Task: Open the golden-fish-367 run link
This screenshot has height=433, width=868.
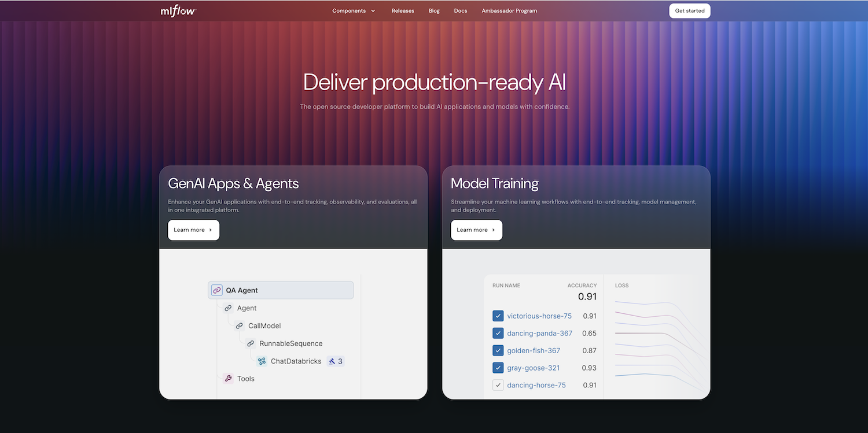Action: pyautogui.click(x=534, y=350)
